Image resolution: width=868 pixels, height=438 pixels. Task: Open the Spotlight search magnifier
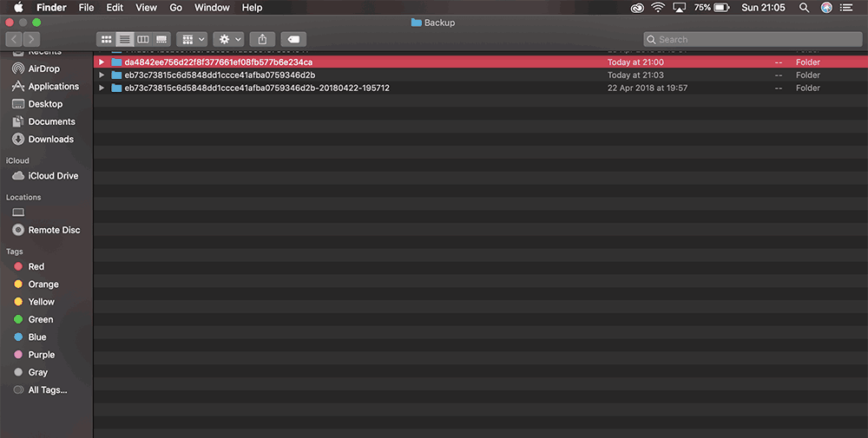(804, 7)
